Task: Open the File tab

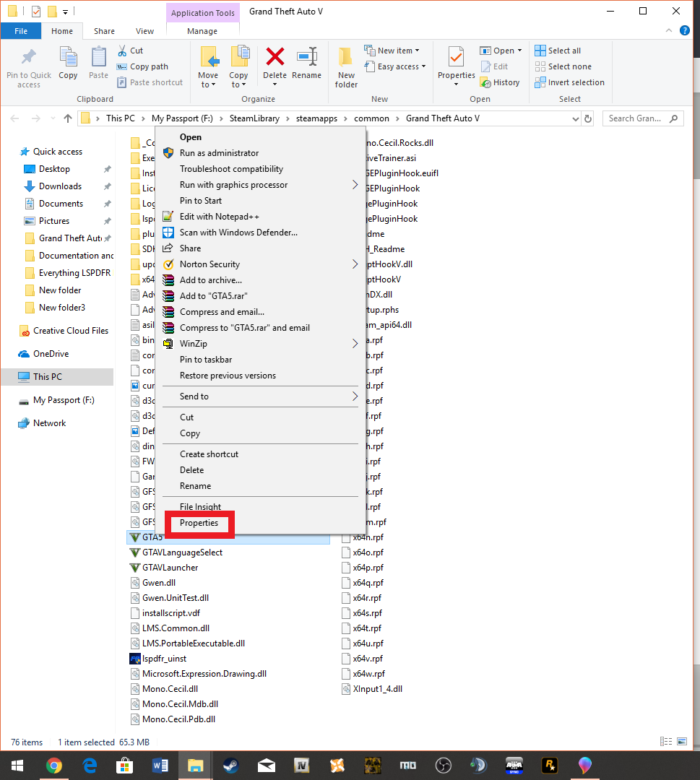Action: tap(21, 31)
